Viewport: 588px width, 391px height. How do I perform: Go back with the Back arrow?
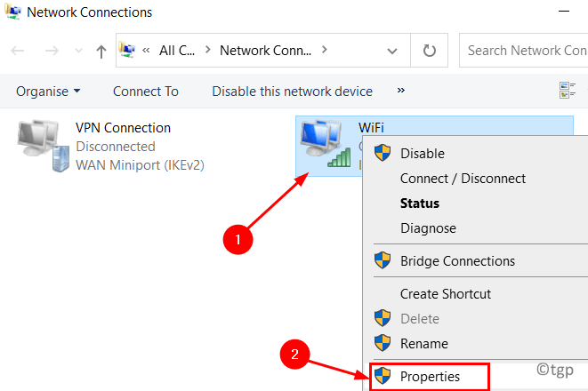17,50
